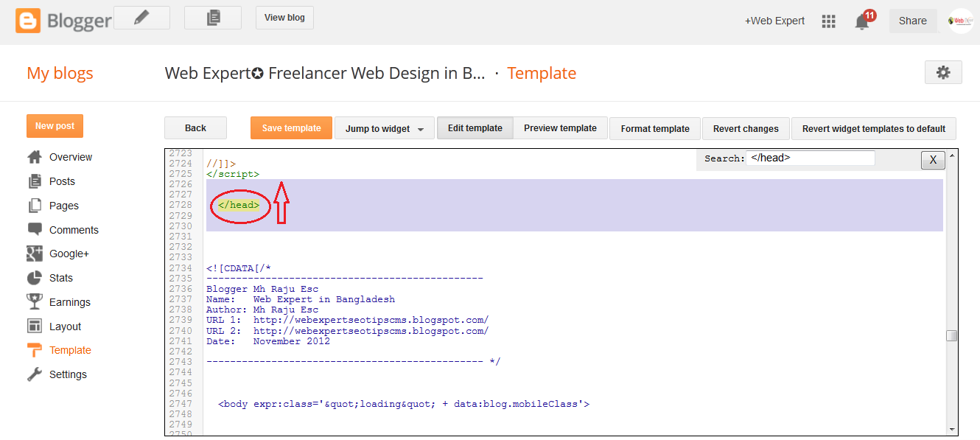Click Revert widget templates to default

click(x=874, y=128)
